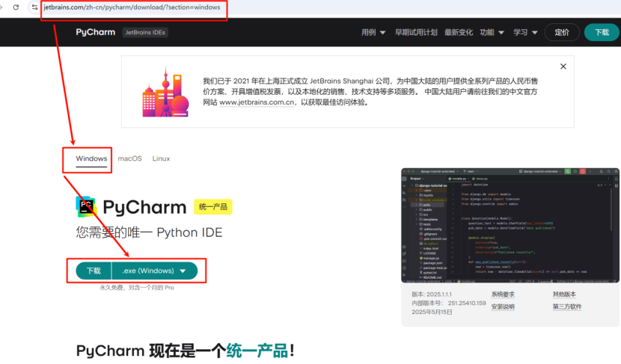Expand the 功能 navigation menu
Image resolution: width=621 pixels, height=364 pixels.
coord(492,32)
